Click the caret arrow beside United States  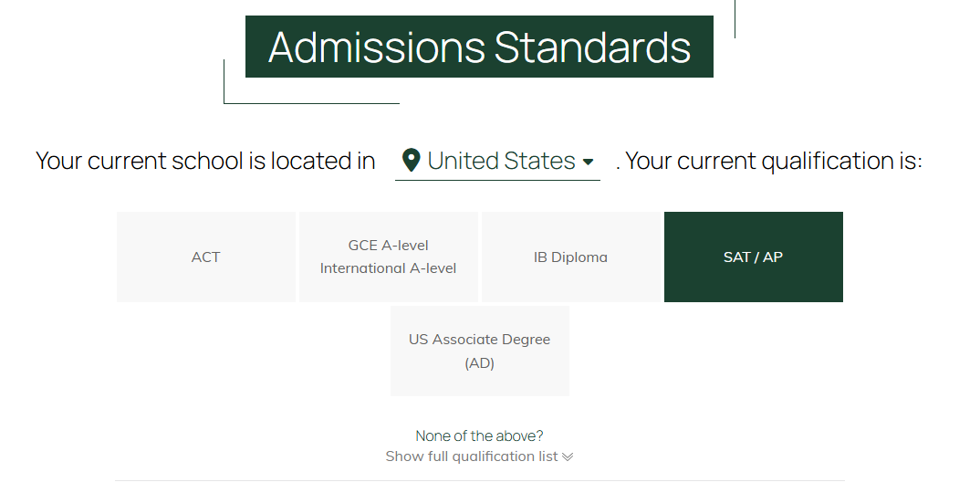588,163
